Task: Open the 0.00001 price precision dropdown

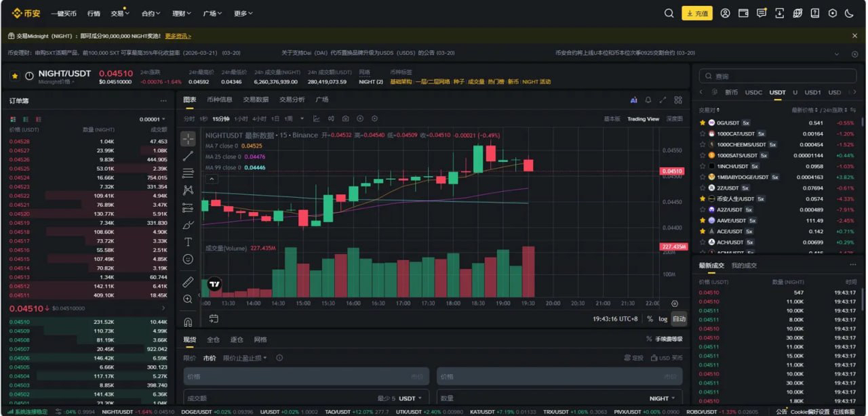Action: (x=153, y=119)
